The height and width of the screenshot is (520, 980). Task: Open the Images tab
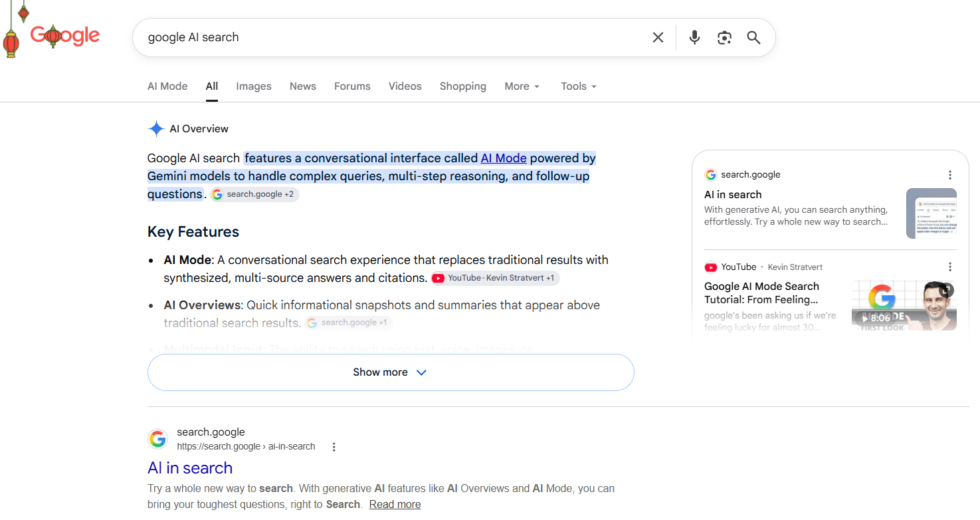click(x=254, y=86)
